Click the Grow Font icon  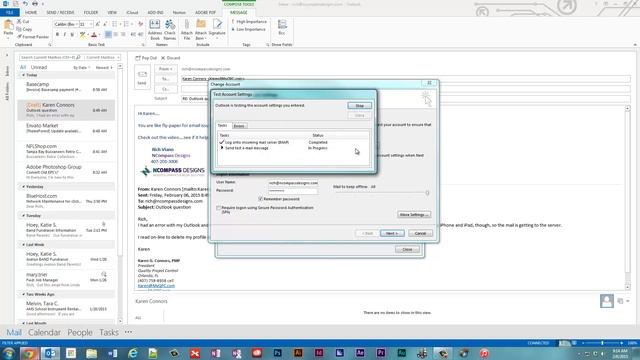[x=98, y=24]
